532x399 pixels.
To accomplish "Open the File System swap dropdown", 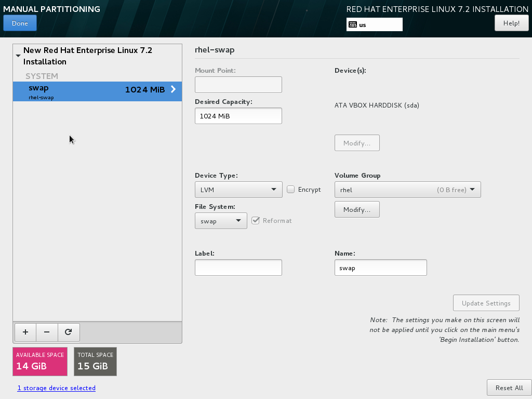I will pos(221,221).
